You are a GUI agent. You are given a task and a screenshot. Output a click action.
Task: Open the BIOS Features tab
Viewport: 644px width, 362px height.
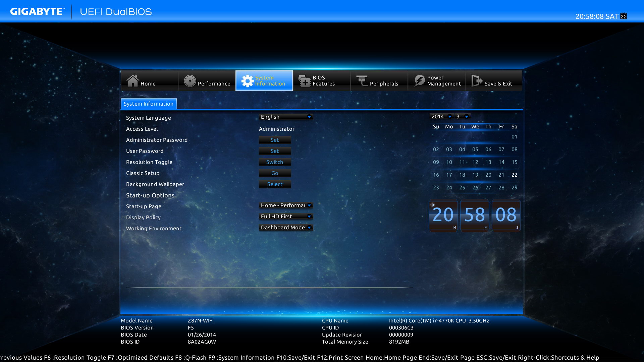321,81
